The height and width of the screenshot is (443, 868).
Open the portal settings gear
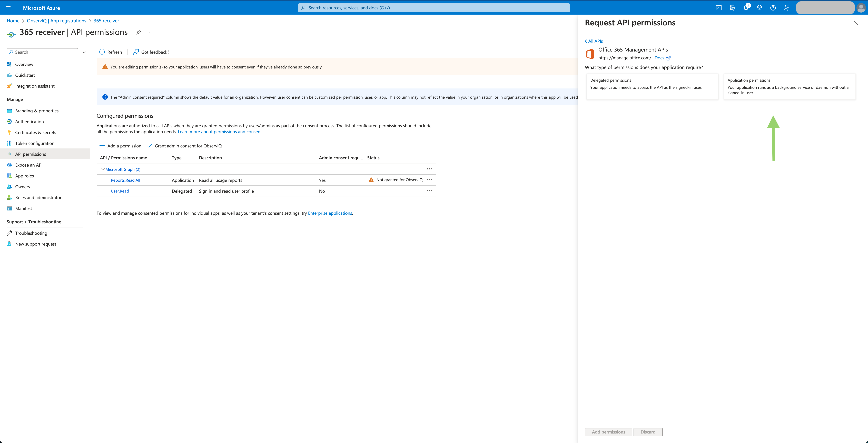(759, 7)
